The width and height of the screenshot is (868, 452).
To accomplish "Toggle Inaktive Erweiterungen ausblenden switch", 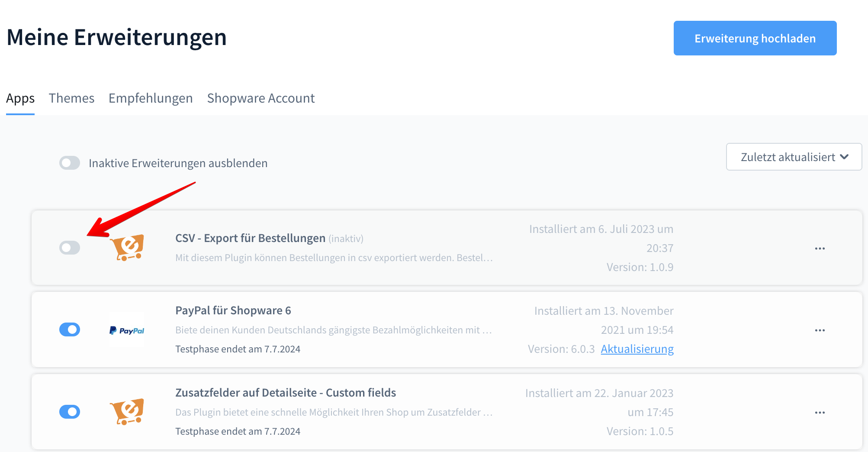I will 70,163.
